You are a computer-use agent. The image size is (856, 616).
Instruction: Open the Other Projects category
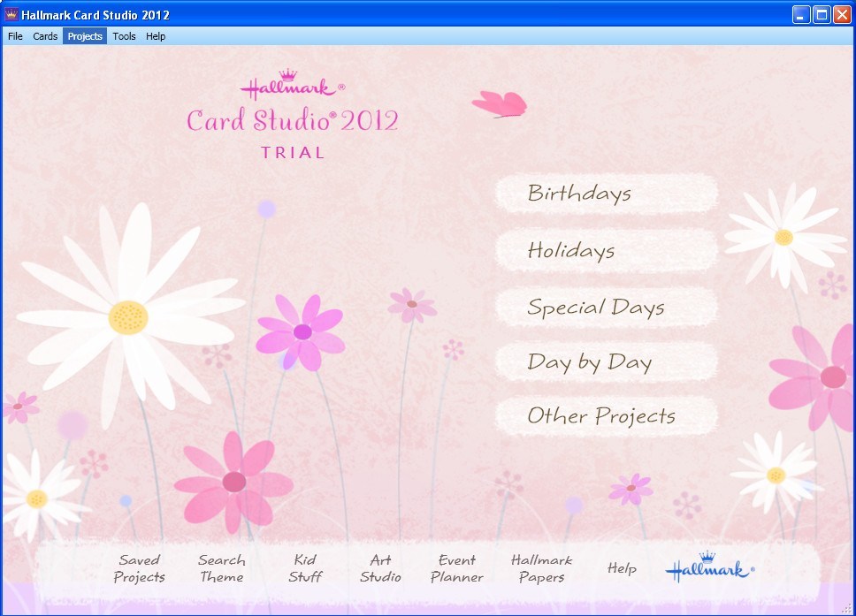pos(606,416)
